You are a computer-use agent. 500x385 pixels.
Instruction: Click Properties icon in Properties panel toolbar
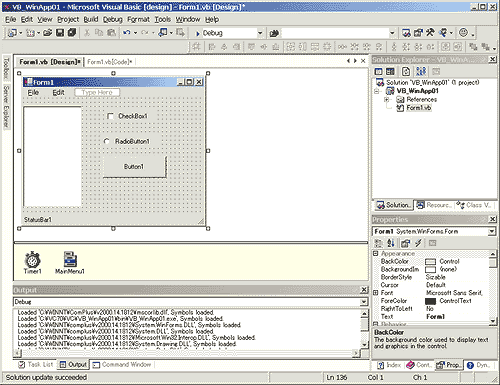405,243
